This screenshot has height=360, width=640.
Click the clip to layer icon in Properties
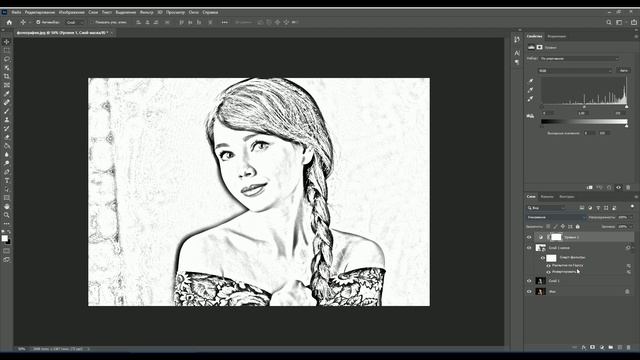point(589,187)
